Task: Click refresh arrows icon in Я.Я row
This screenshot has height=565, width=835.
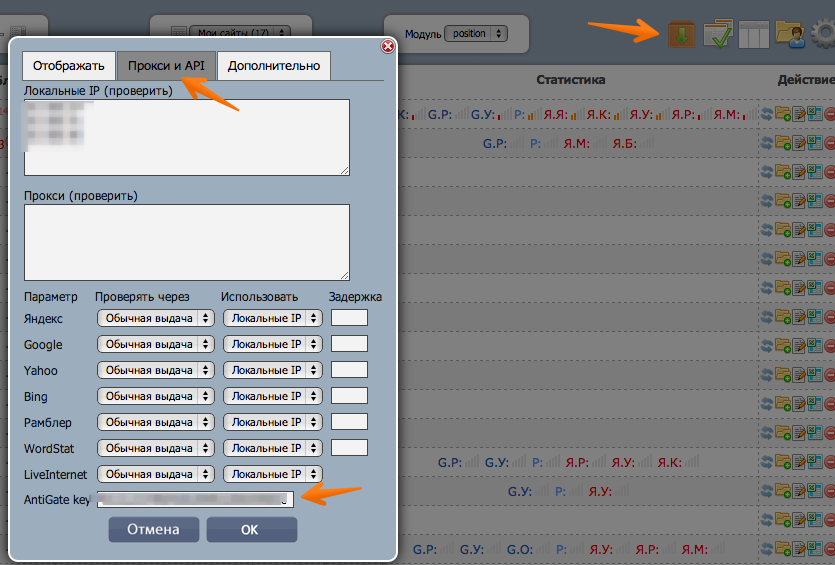Action: (x=767, y=113)
